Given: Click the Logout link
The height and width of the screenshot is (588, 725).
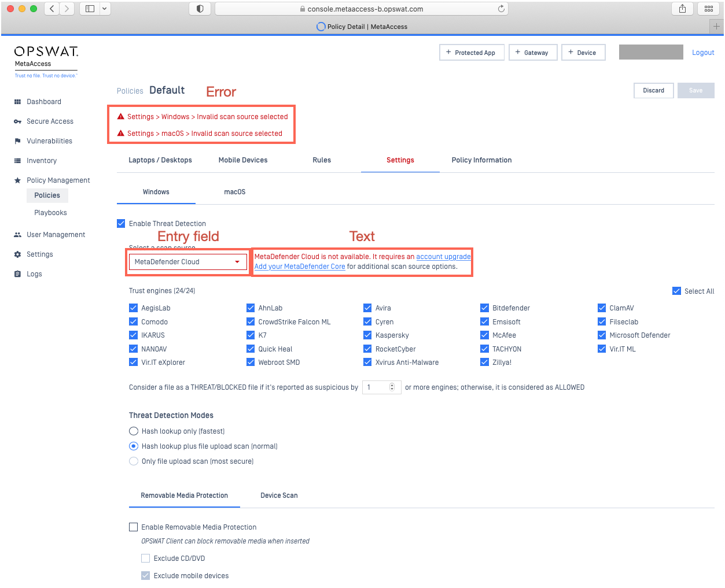Looking at the screenshot, I should (703, 53).
